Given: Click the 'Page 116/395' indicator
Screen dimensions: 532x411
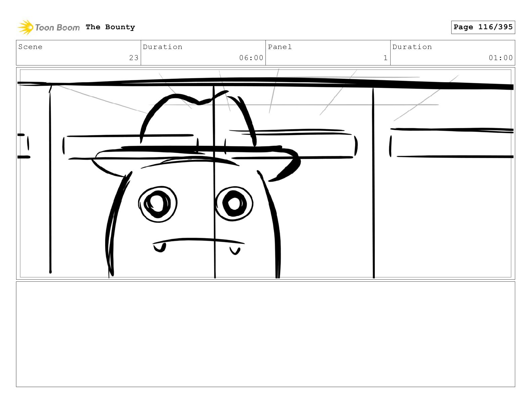Looking at the screenshot, I should tap(483, 27).
